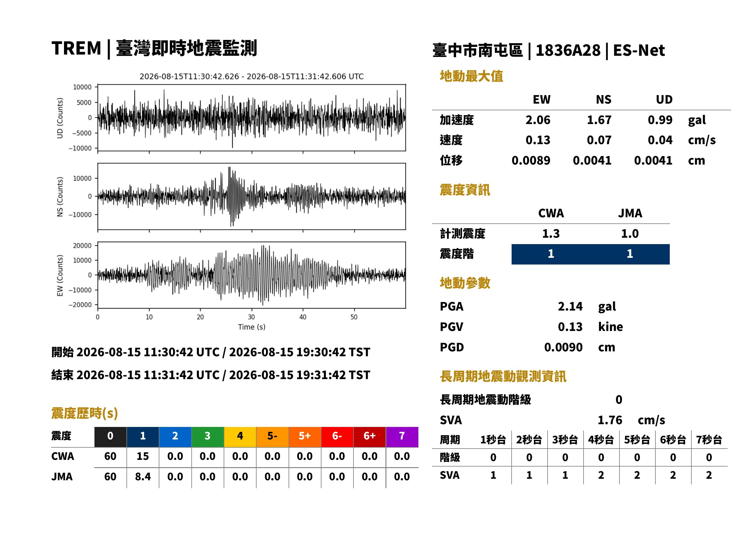Click the SVA value 1.76

(x=610, y=420)
